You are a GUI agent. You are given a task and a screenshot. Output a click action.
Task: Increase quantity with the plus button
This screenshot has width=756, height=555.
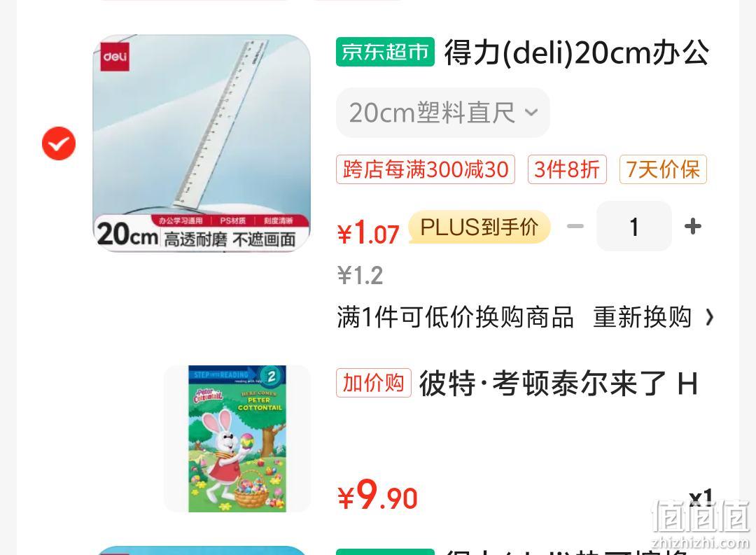click(x=693, y=226)
